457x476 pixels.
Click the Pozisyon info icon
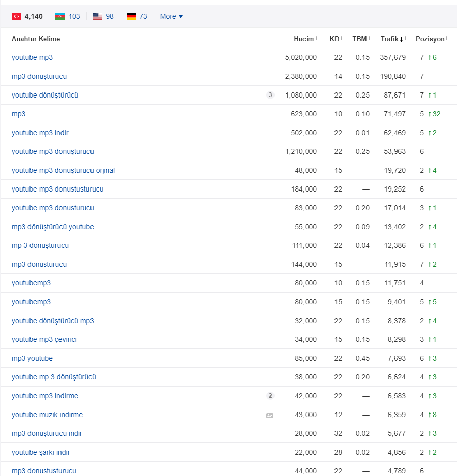click(x=447, y=38)
